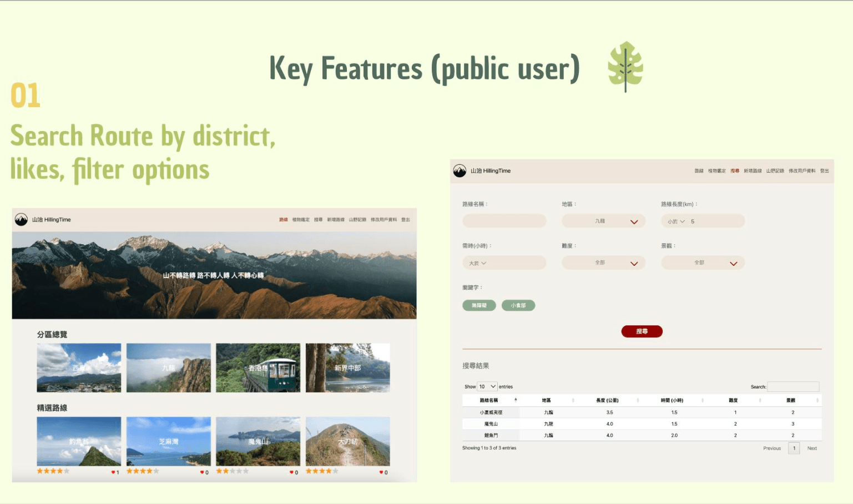Click the HillingTime mountain logo in the search page header

point(460,171)
